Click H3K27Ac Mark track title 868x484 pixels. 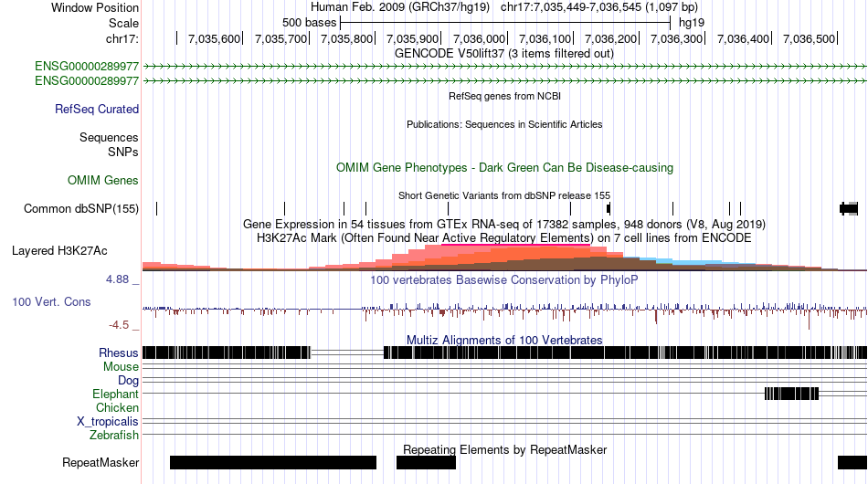point(504,237)
